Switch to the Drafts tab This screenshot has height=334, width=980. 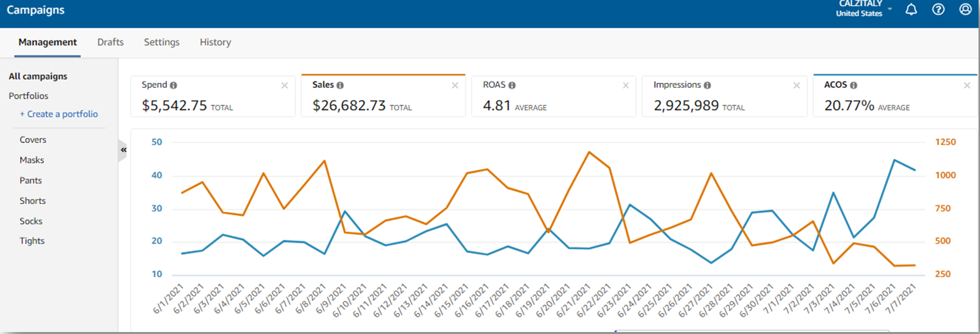[110, 43]
